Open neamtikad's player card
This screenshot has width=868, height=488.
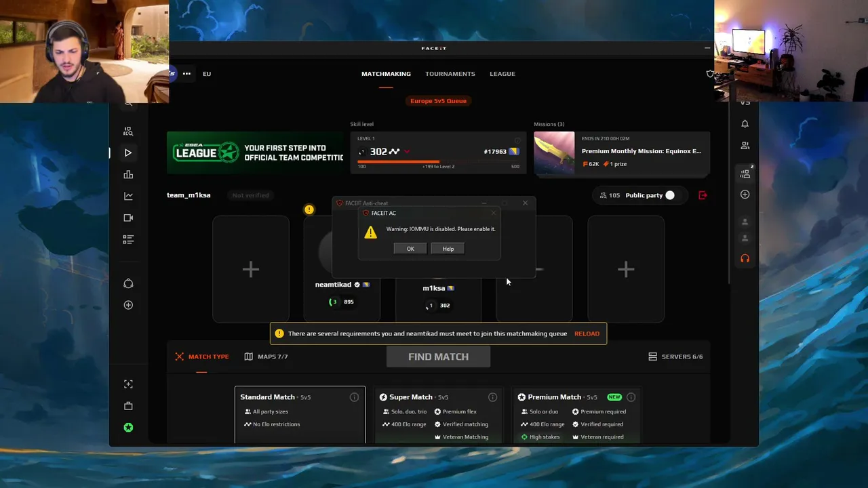(342, 269)
